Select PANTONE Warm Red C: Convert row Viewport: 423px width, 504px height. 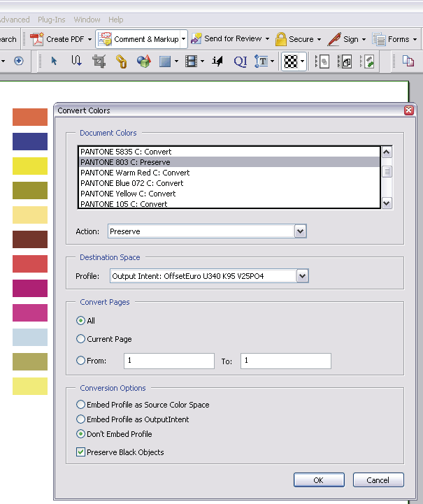(229, 173)
